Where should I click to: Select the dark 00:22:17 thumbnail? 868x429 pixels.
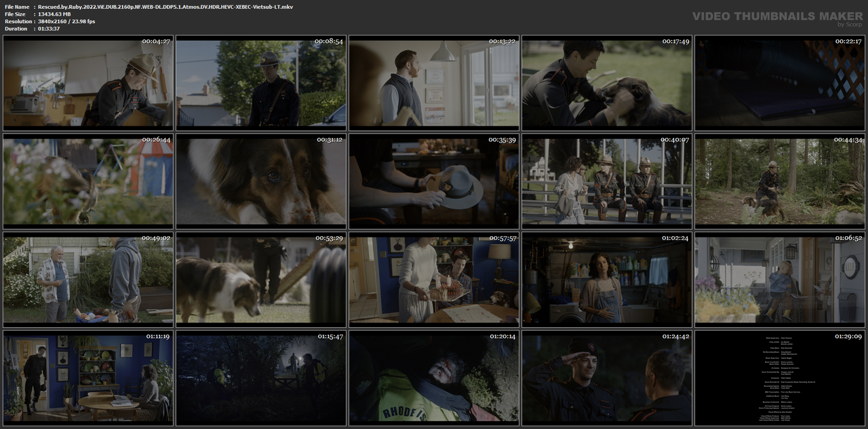(x=780, y=82)
